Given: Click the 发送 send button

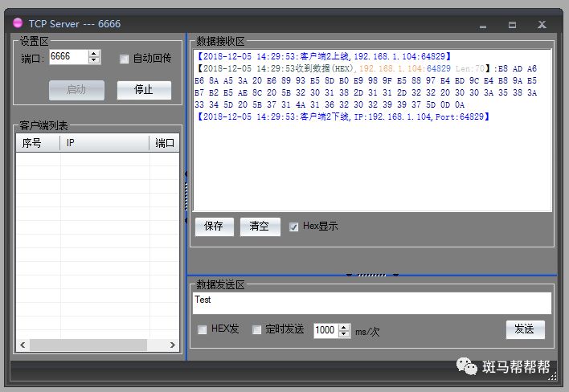Looking at the screenshot, I should [x=525, y=329].
